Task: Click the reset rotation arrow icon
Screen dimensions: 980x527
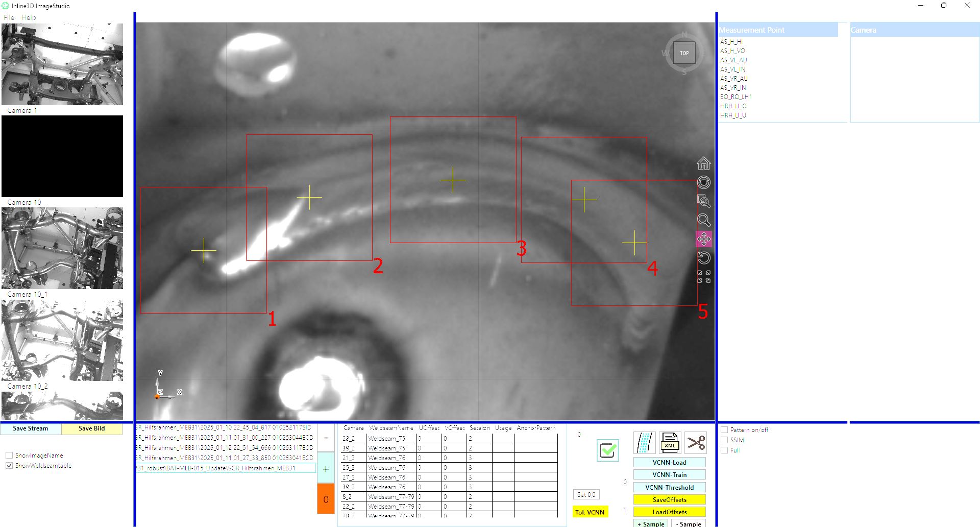Action: coord(704,258)
